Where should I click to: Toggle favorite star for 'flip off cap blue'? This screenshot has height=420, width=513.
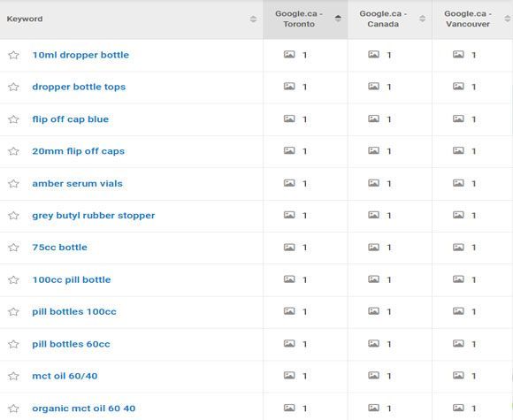(13, 119)
